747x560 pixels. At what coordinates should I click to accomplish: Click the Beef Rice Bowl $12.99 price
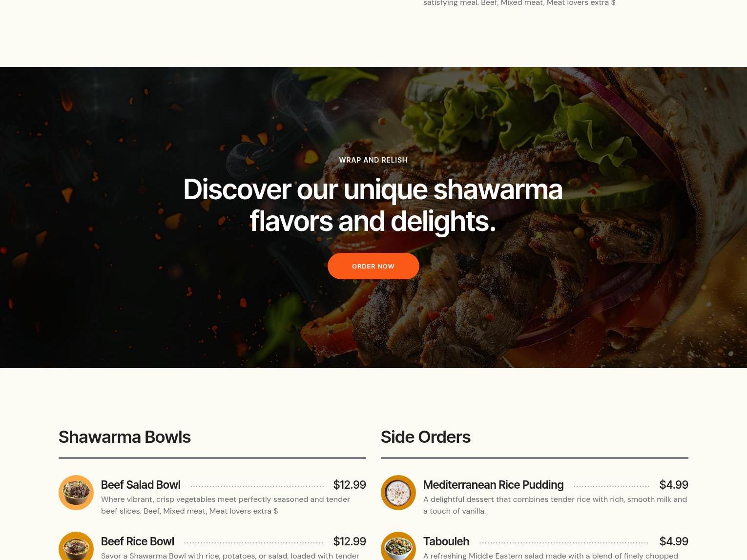click(350, 541)
